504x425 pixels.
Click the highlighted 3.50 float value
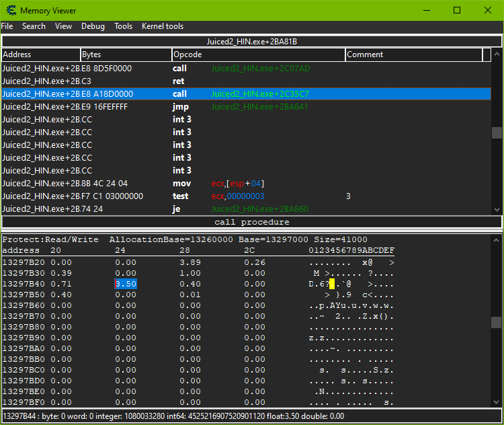(126, 284)
